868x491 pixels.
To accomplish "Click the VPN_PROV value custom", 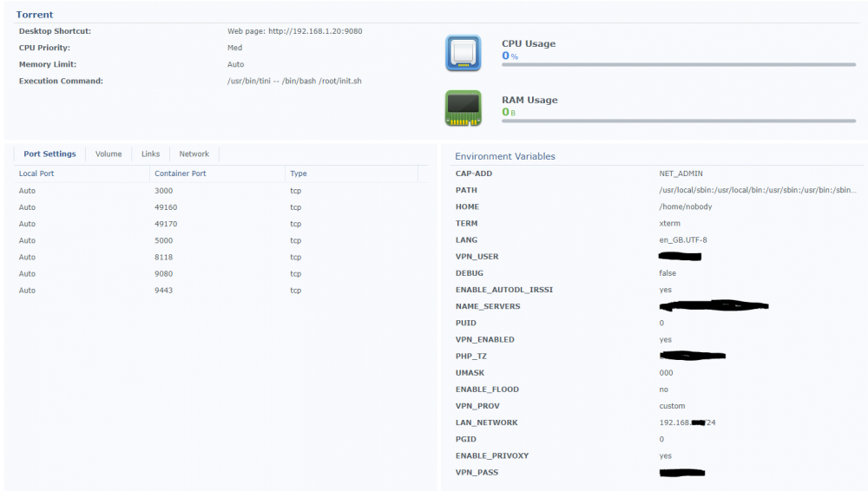I will tap(672, 406).
